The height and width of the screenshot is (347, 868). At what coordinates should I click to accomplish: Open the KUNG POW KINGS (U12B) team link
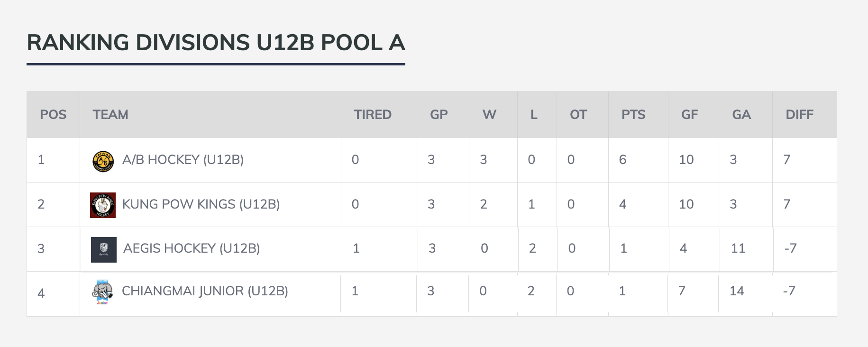[x=201, y=204]
